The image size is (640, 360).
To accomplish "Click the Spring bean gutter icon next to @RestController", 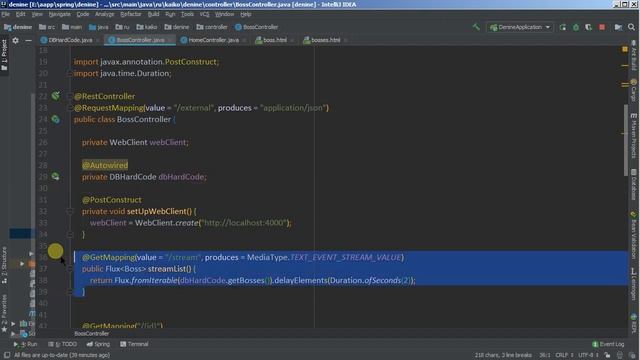I will [x=56, y=96].
